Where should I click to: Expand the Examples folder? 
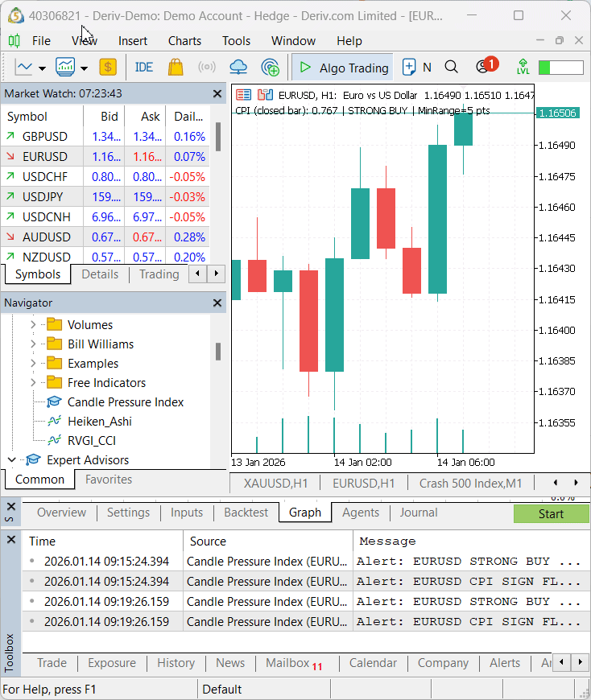(33, 364)
